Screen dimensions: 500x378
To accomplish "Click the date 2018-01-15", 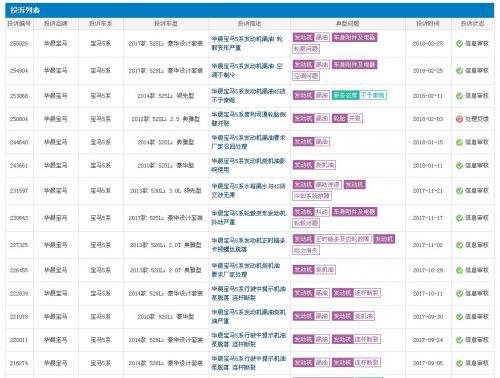I will (428, 142).
